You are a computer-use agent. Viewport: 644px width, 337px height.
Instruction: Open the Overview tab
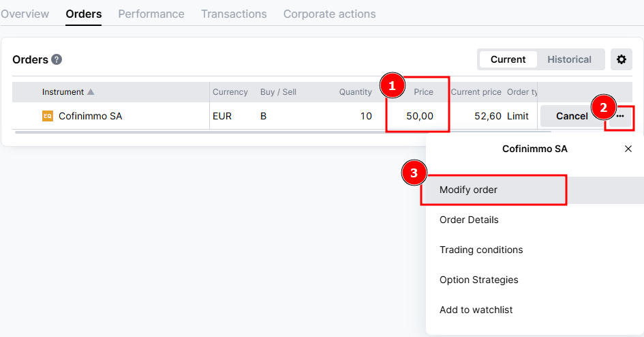[x=25, y=14]
